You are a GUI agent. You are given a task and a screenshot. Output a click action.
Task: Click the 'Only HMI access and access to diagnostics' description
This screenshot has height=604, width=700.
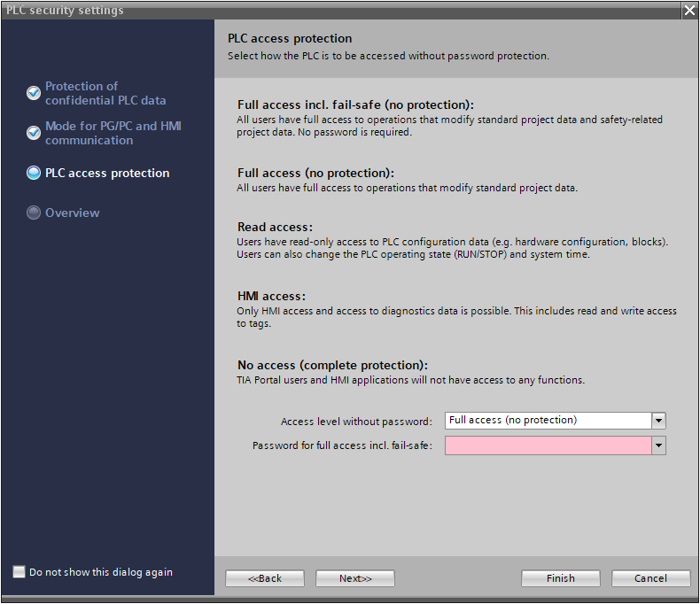coord(456,317)
